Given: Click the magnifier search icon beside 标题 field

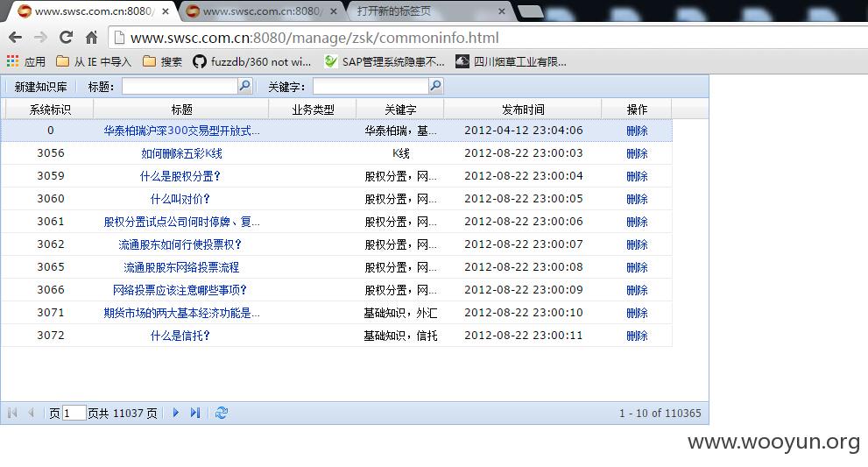Looking at the screenshot, I should [244, 86].
